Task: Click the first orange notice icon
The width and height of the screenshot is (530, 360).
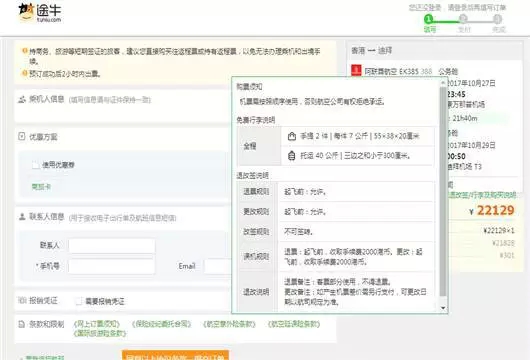Action: [x=24, y=51]
